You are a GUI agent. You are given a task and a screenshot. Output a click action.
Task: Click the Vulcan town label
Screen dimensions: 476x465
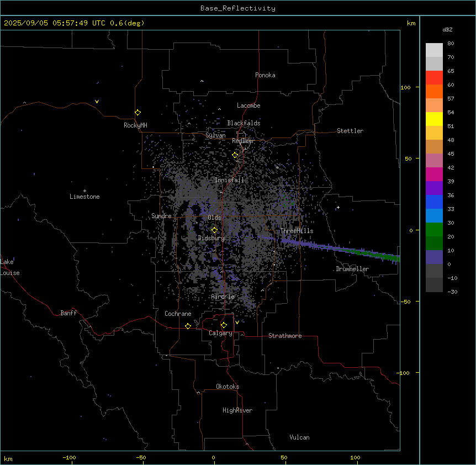coord(300,437)
